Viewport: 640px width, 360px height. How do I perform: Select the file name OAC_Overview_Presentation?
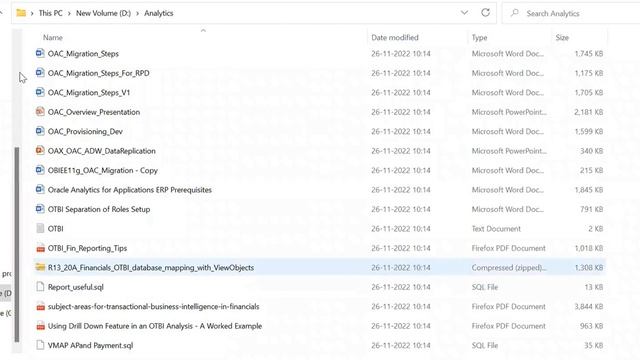point(94,112)
